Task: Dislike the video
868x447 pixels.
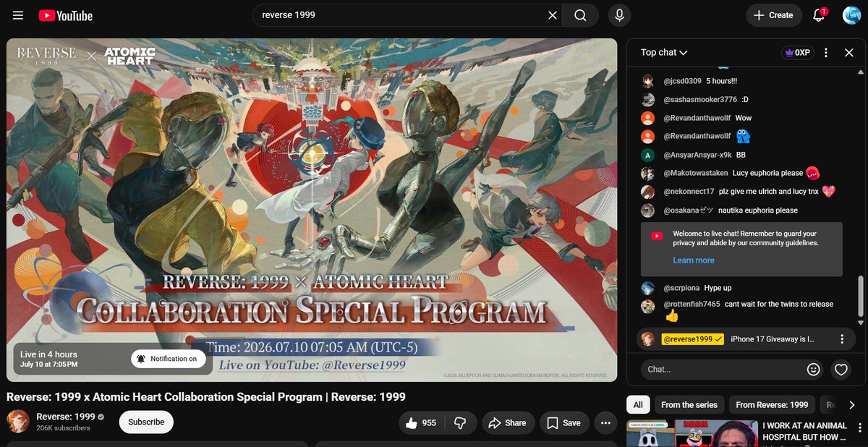Action: tap(459, 423)
